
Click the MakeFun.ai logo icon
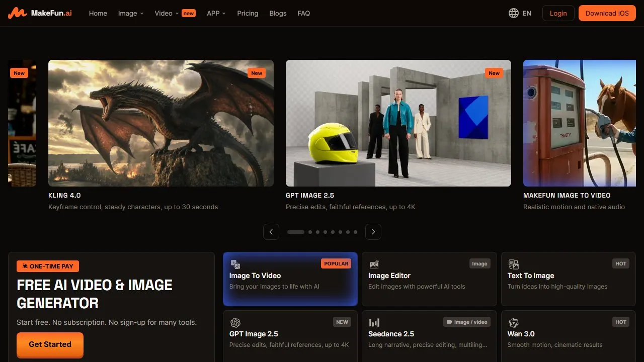click(18, 13)
